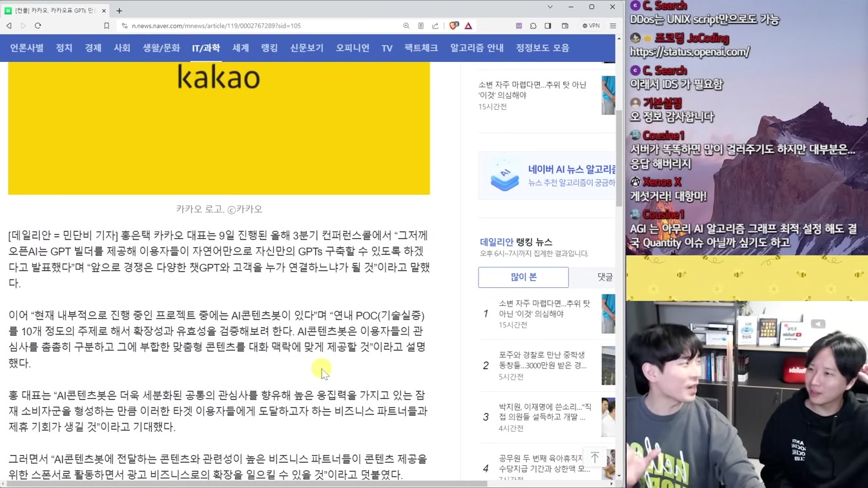Image resolution: width=868 pixels, height=488 pixels.
Task: Open the 경제 section
Action: [93, 48]
